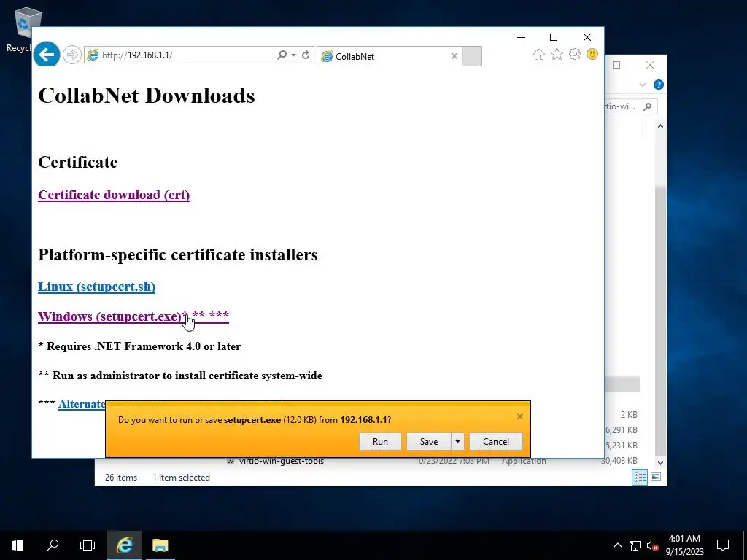Open Task View on the taskbar

pos(88,545)
